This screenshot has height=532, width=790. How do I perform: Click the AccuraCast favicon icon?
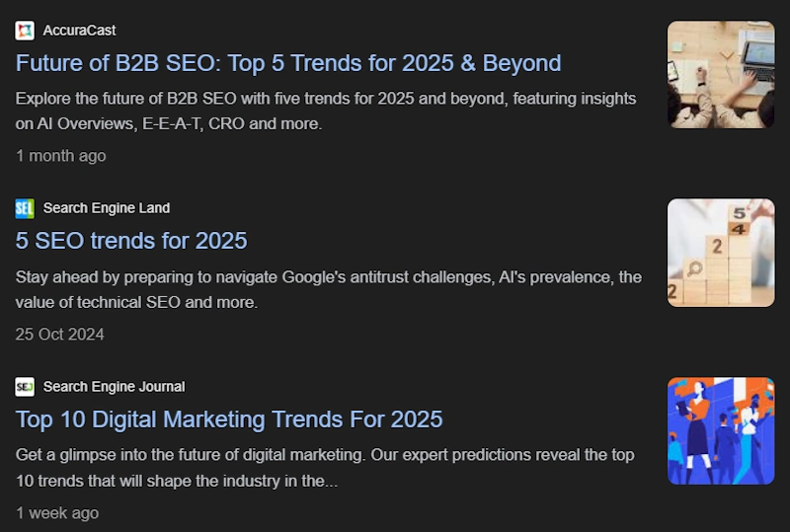(25, 31)
